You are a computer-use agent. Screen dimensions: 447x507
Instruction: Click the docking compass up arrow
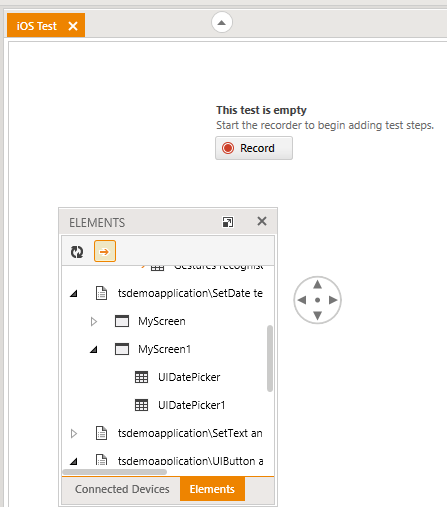coord(317,284)
